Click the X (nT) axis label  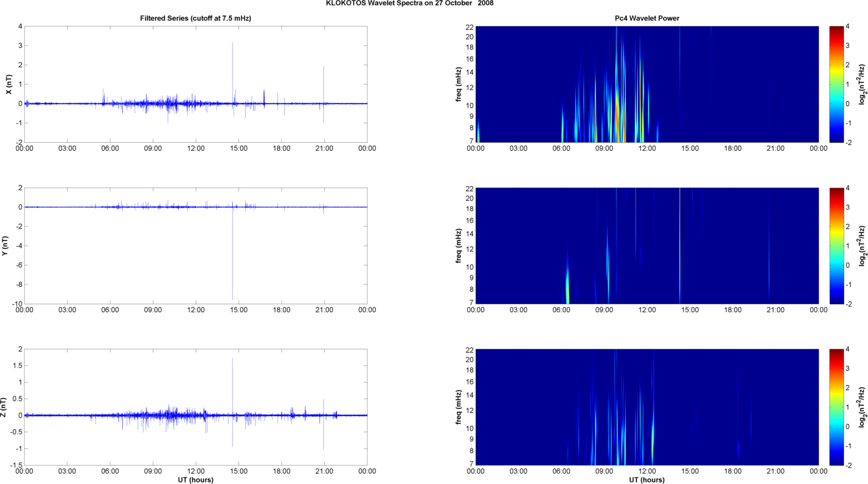click(x=9, y=84)
